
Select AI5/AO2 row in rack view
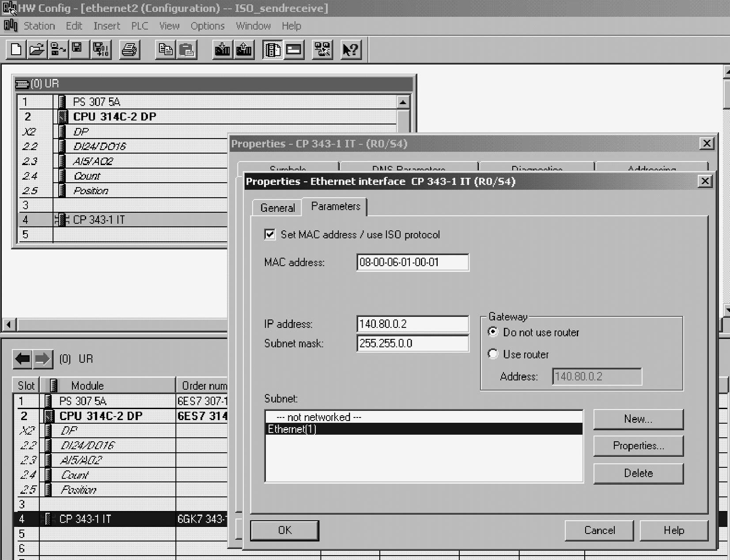click(124, 161)
